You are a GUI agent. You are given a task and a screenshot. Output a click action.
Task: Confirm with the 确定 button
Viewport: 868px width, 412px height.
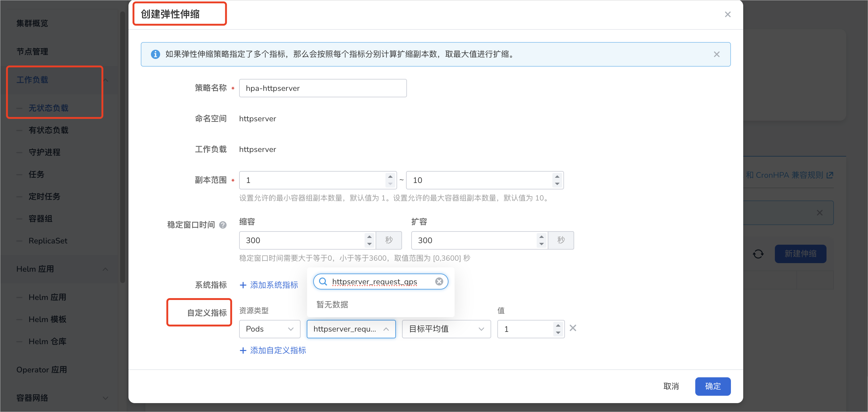(713, 387)
